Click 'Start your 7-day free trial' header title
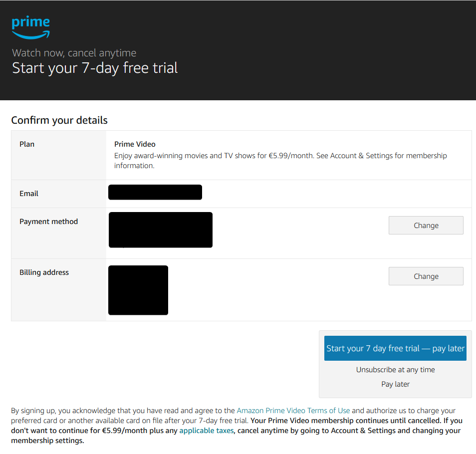 95,68
